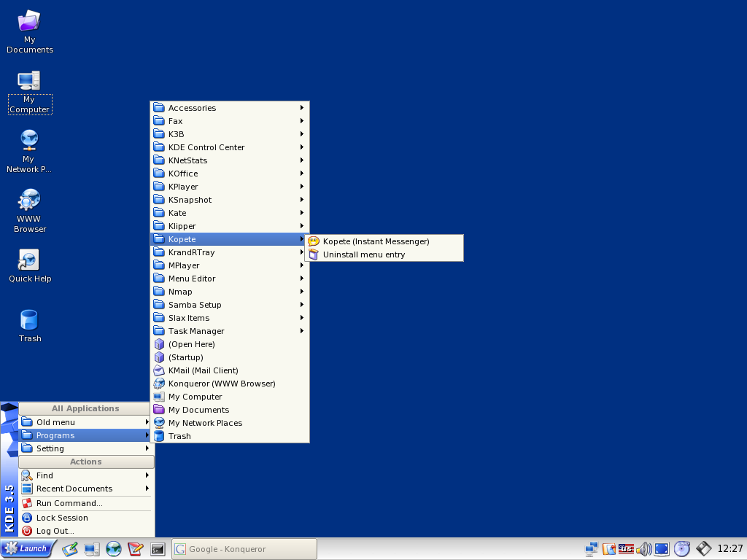
Task: Switch to Google - Konqueror taskbar window
Action: tap(244, 548)
